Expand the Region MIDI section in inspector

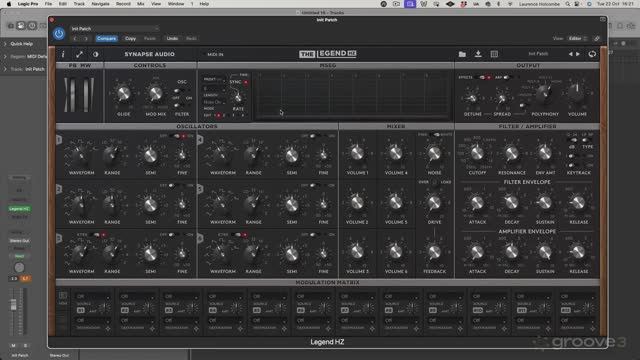(x=5, y=56)
